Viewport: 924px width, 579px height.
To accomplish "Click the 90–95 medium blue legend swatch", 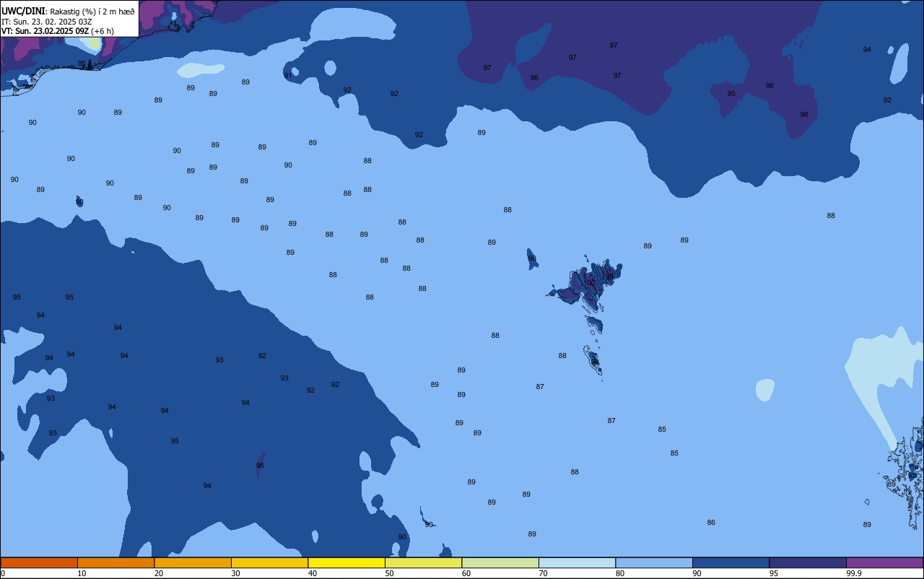I will [731, 562].
